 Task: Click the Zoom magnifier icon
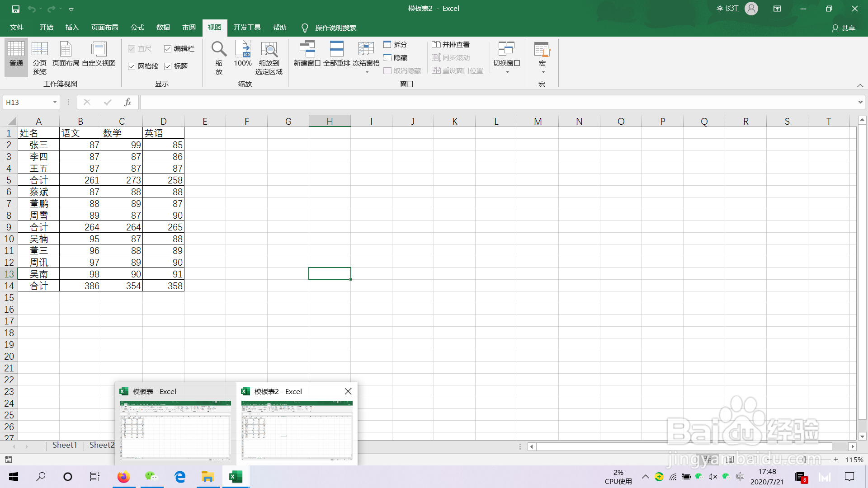tap(219, 49)
